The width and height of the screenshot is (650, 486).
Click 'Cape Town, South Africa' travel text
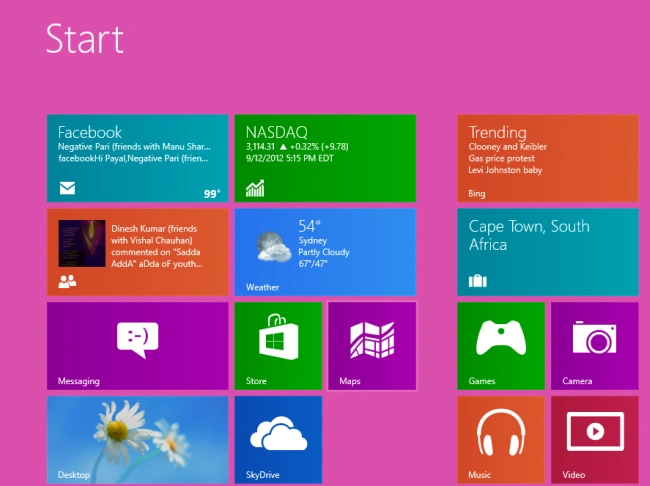pos(529,236)
